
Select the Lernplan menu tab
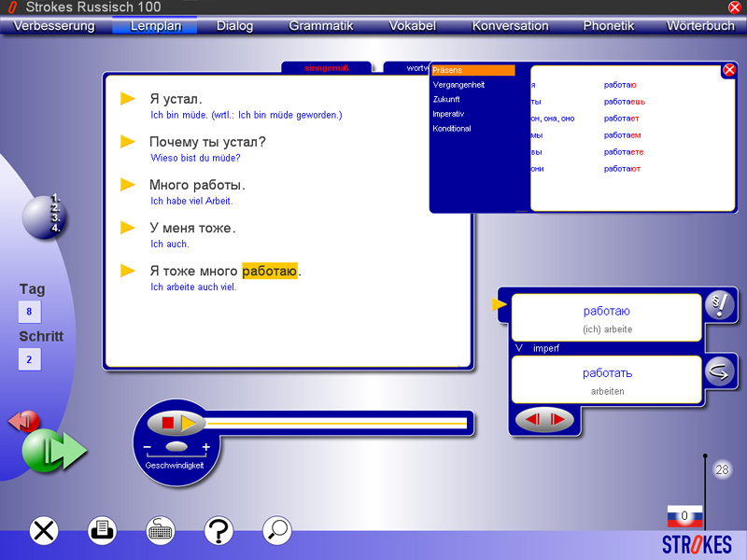155,26
